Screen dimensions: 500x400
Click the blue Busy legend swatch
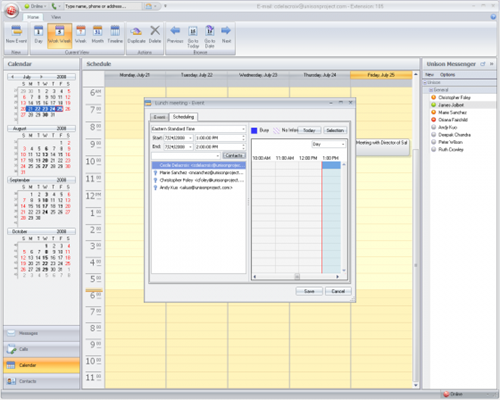pyautogui.click(x=254, y=130)
